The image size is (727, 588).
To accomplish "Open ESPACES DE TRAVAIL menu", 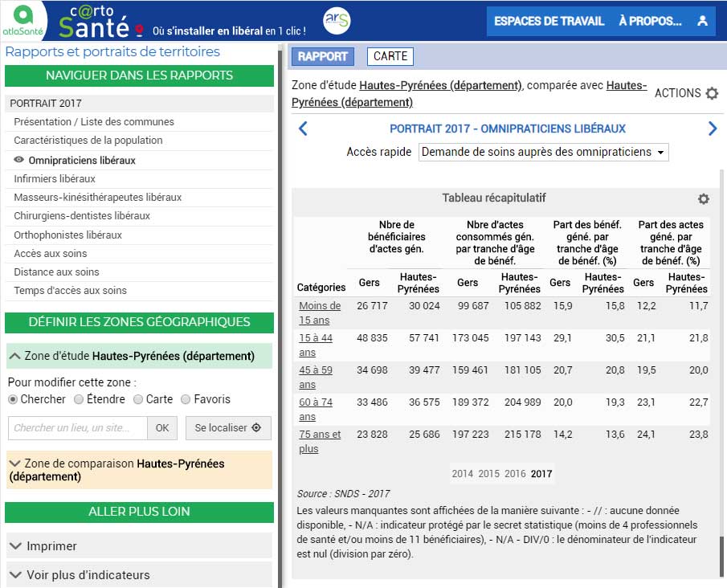I will coord(549,22).
